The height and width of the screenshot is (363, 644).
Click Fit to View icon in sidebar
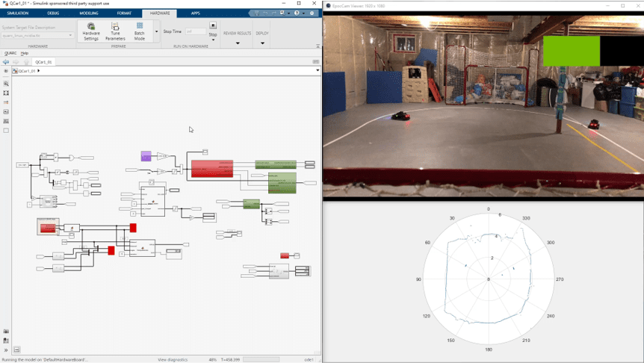point(6,93)
